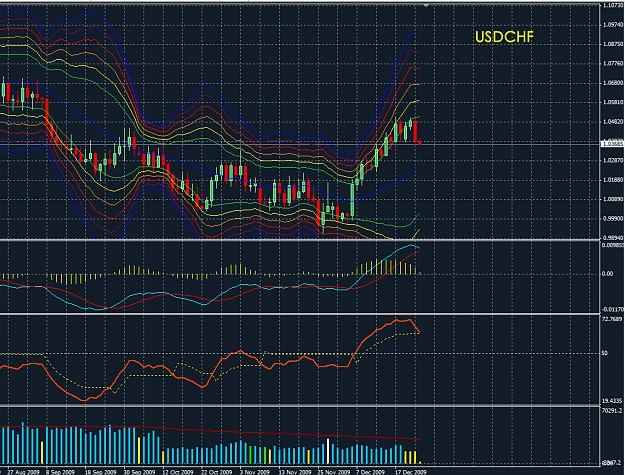Viewport: 625px width, 475px height.
Task: Click the 8 Sep 2009 date label
Action: point(61,472)
